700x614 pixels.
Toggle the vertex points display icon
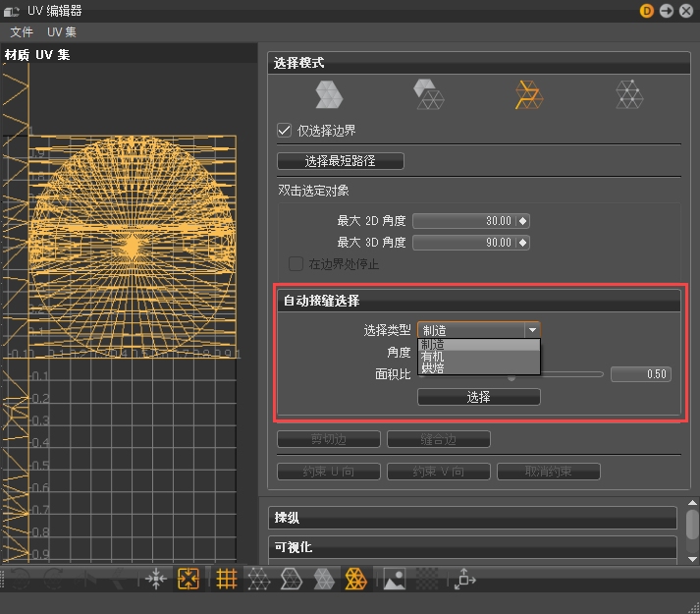coord(259,580)
